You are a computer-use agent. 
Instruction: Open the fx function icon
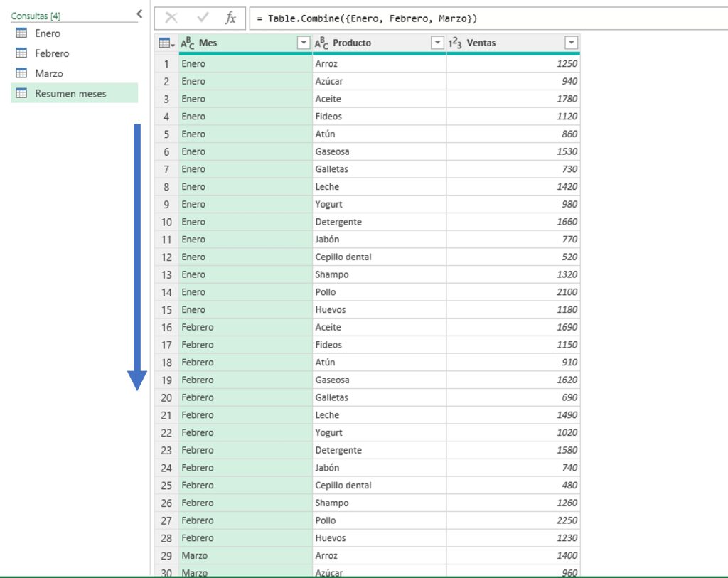pos(230,18)
